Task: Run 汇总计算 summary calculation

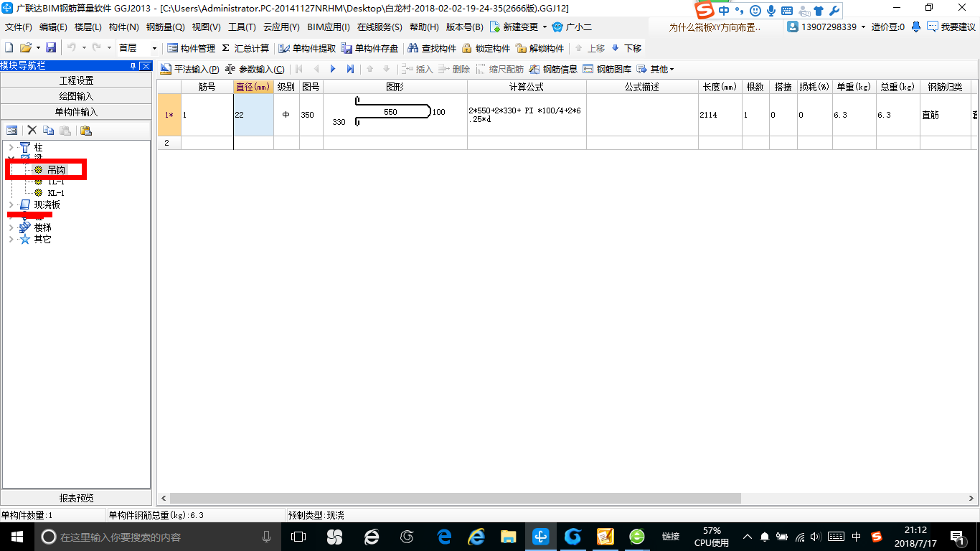Action: (245, 48)
